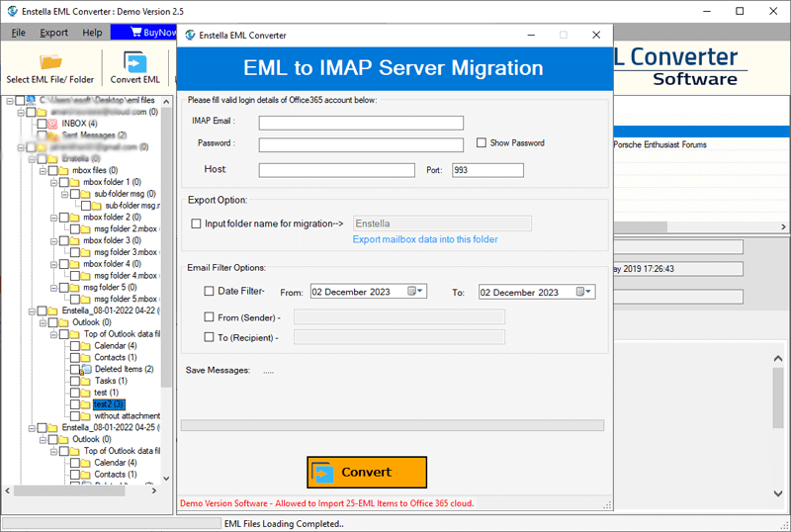Screen dimensions: 791x532
Task: Click the Port field showing 993
Action: 487,170
